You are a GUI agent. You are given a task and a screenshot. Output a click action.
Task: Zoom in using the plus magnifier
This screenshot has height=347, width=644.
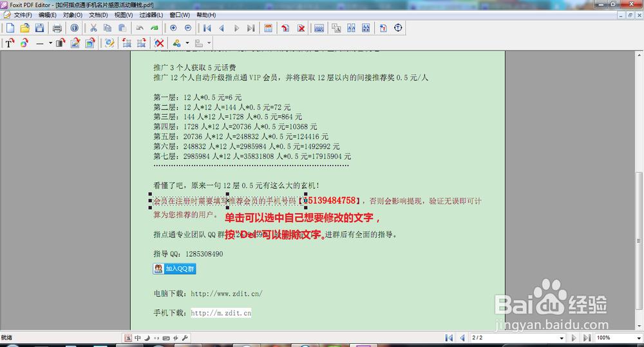[x=173, y=28]
